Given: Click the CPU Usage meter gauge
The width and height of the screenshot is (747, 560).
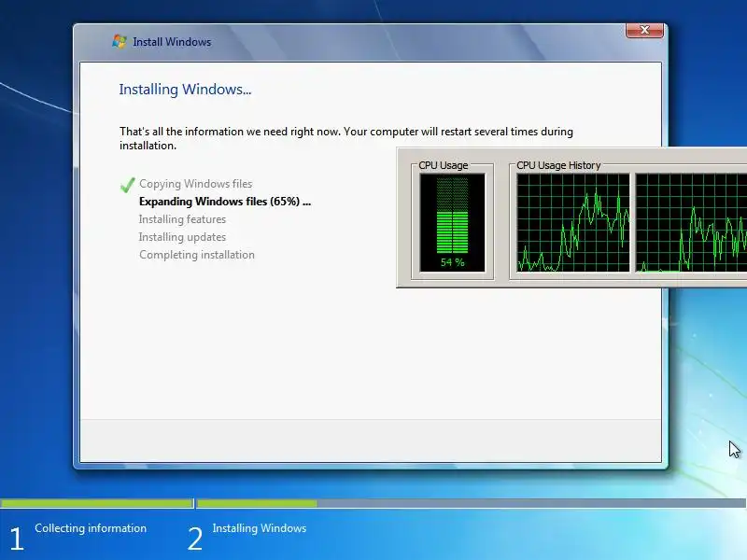Looking at the screenshot, I should 452,222.
